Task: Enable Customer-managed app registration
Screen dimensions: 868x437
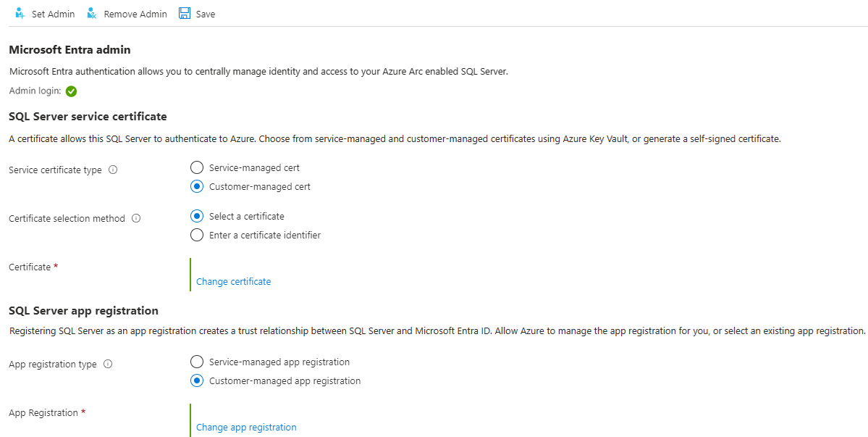Action: (x=196, y=380)
